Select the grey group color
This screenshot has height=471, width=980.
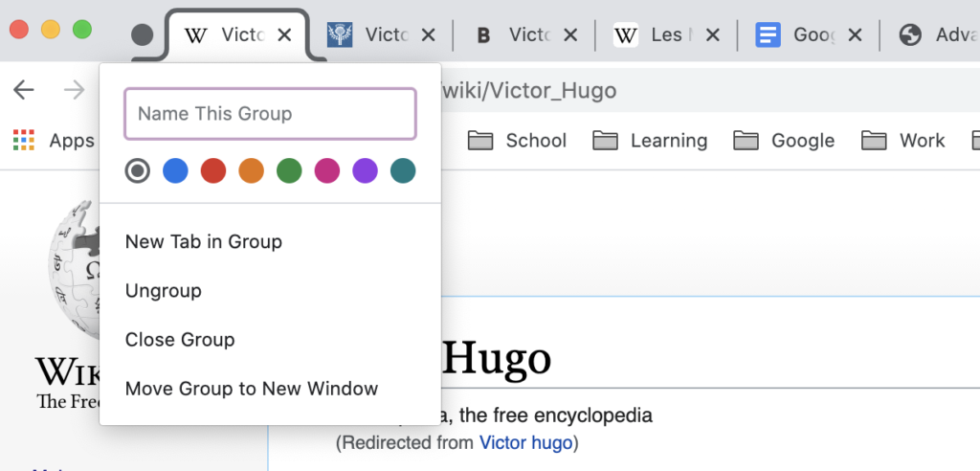138,170
